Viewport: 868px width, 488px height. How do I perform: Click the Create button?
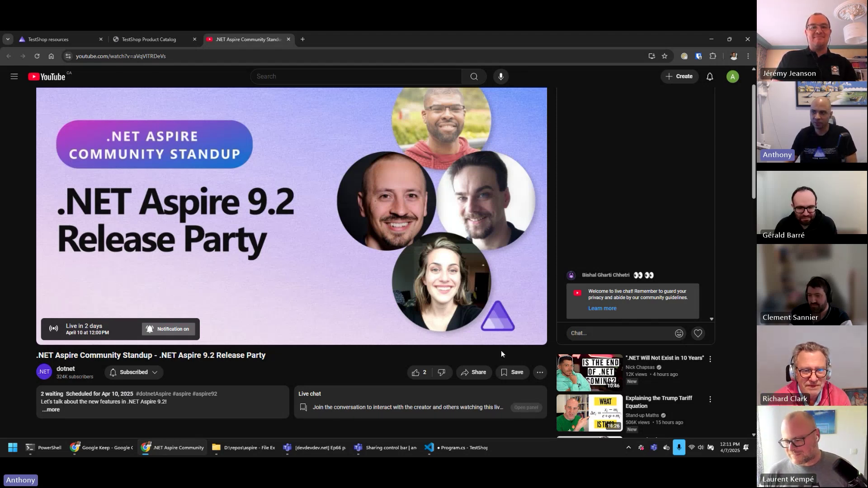[x=679, y=76]
